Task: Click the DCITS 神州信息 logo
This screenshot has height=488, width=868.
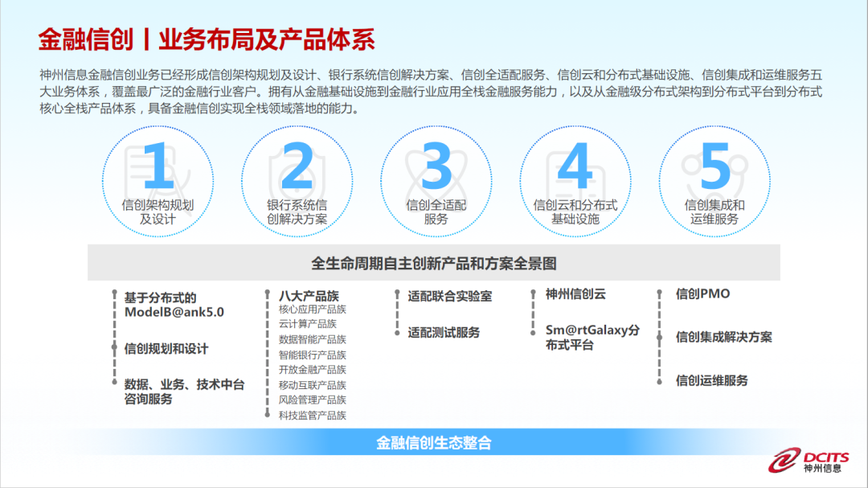Action: coord(806,461)
